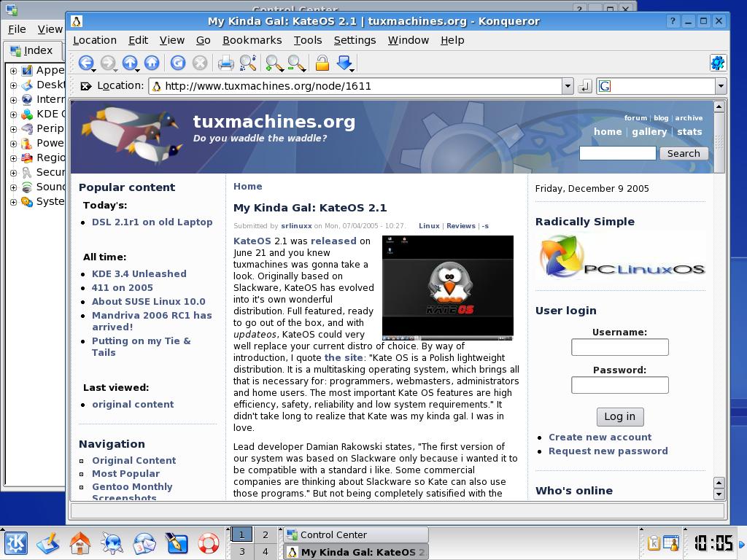The height and width of the screenshot is (560, 747).
Task: Click the vertical page scrollbar thumb
Action: click(x=719, y=142)
